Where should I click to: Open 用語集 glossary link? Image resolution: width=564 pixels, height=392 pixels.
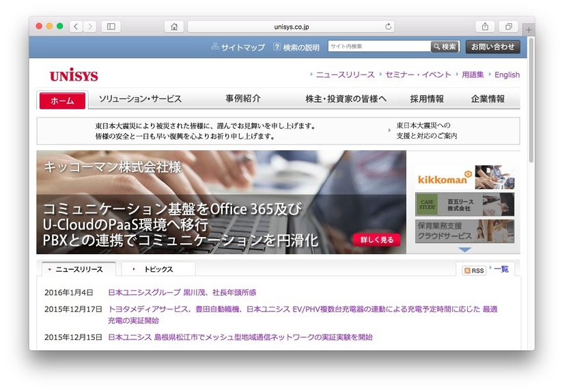point(473,74)
